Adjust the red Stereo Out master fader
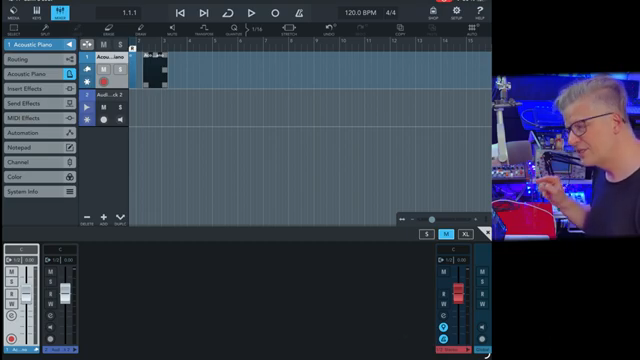The width and height of the screenshot is (640, 360). 458,293
